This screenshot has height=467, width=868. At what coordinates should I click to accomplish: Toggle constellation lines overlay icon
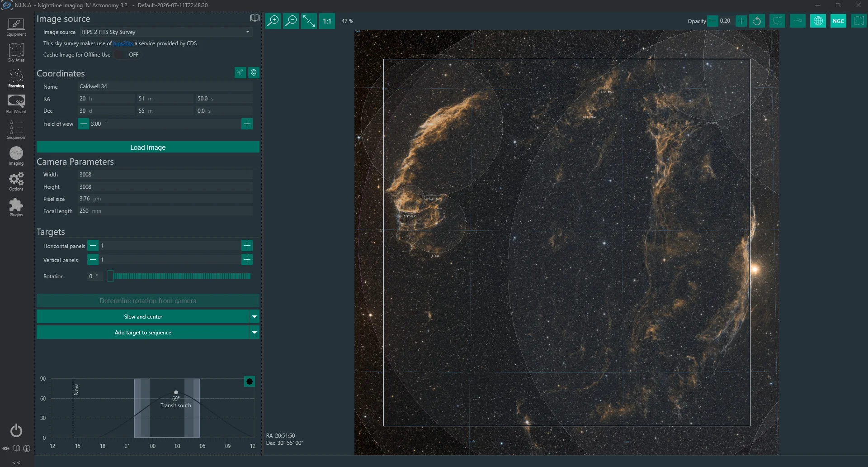797,21
